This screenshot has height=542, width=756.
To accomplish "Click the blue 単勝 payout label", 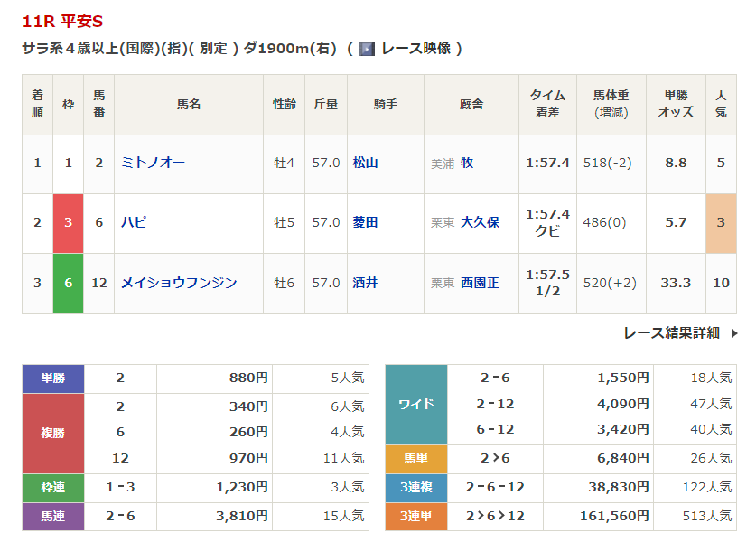I will (x=53, y=378).
